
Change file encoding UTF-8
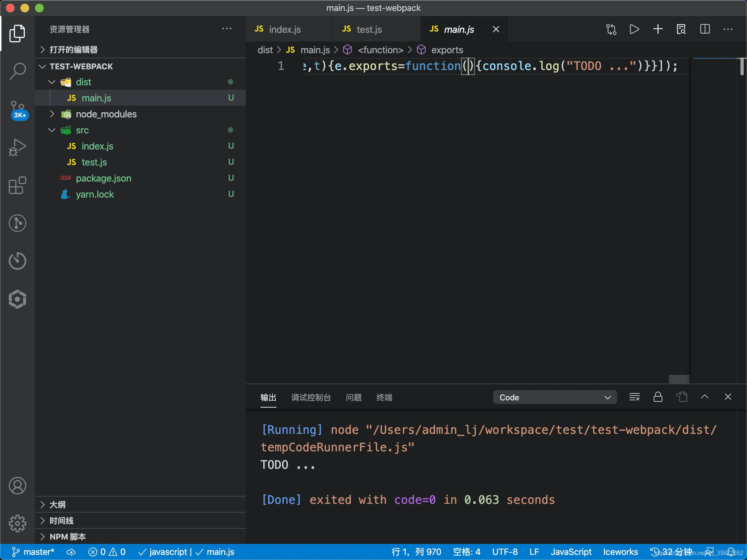pyautogui.click(x=505, y=552)
